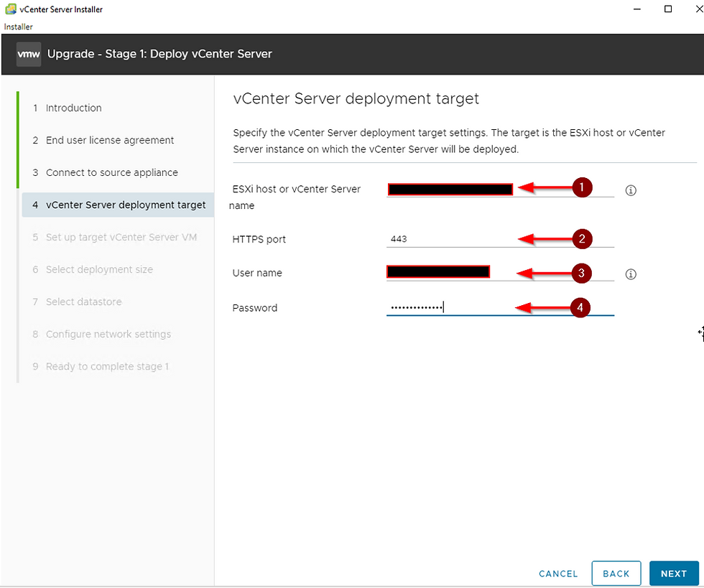Viewport: 704px width, 588px height.
Task: Click the 'User name' label
Action: click(x=257, y=273)
